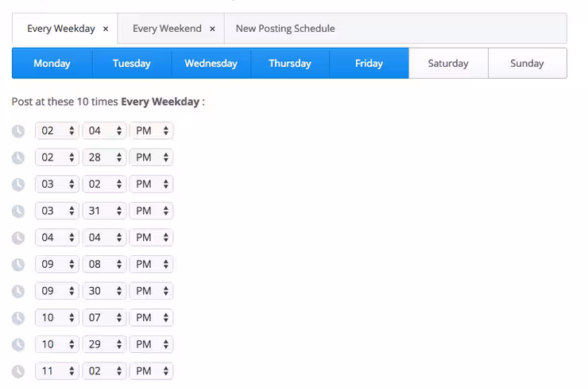Screen dimensions: 588x388
Task: Open minute dropdown showing 28
Action: pyautogui.click(x=104, y=157)
